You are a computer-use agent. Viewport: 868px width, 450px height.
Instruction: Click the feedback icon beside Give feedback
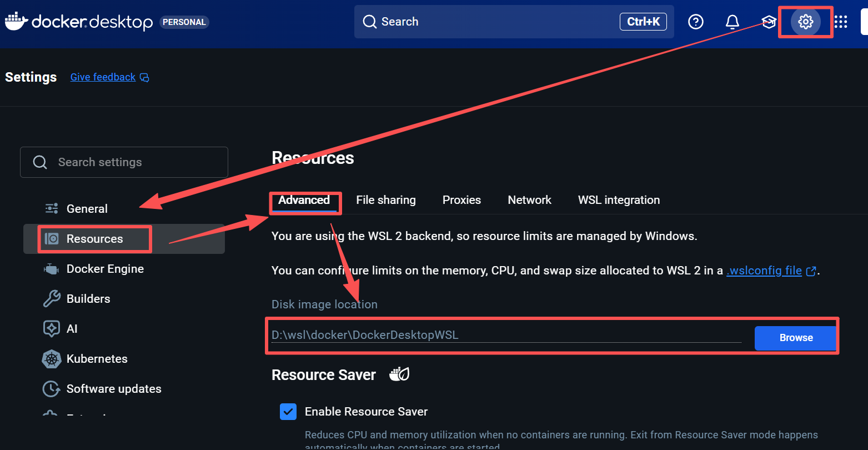(x=144, y=77)
